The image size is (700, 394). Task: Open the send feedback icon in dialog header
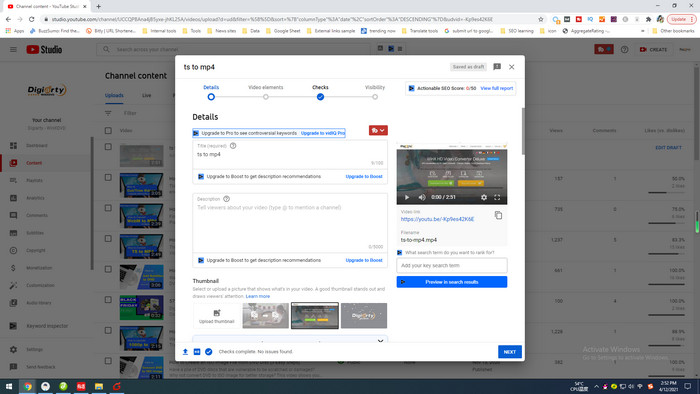497,67
